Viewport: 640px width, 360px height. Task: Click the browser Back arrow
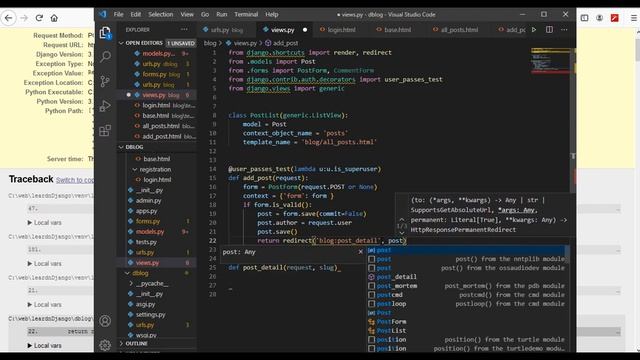pyautogui.click(x=9, y=18)
